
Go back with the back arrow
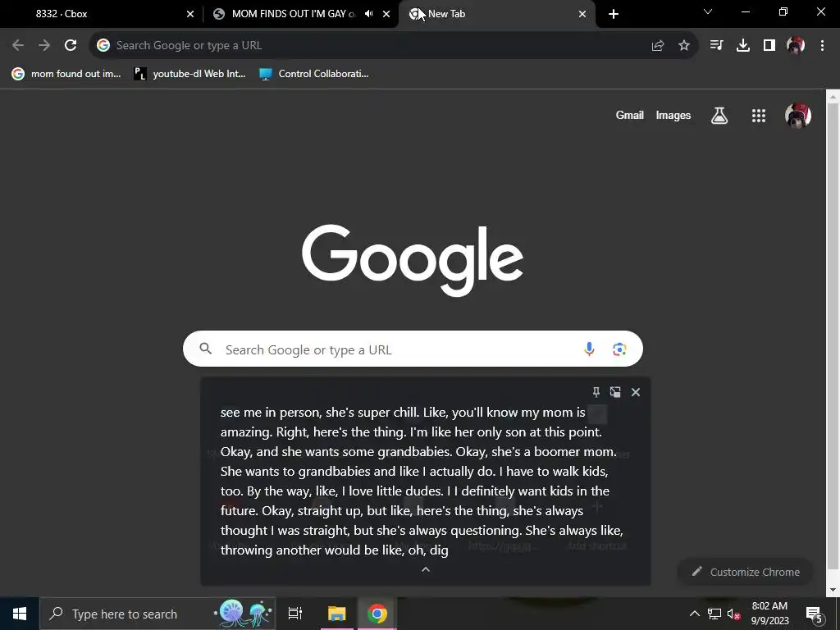(x=18, y=46)
